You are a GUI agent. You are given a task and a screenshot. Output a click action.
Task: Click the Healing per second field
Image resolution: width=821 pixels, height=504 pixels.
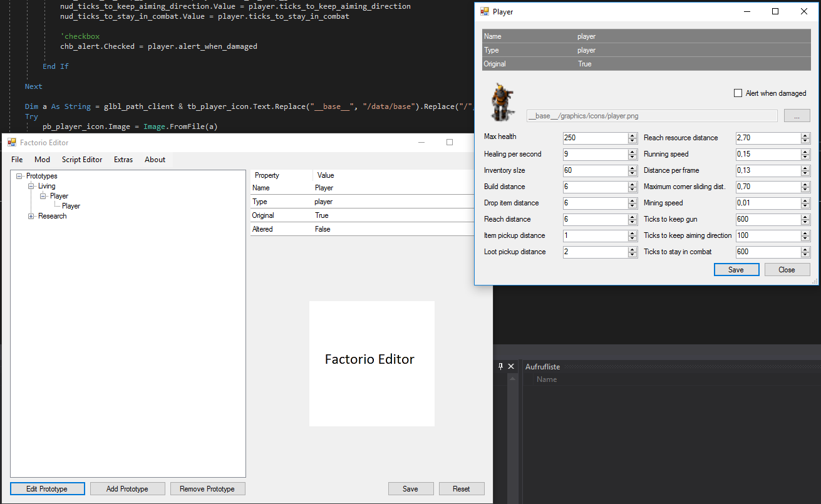[595, 154]
